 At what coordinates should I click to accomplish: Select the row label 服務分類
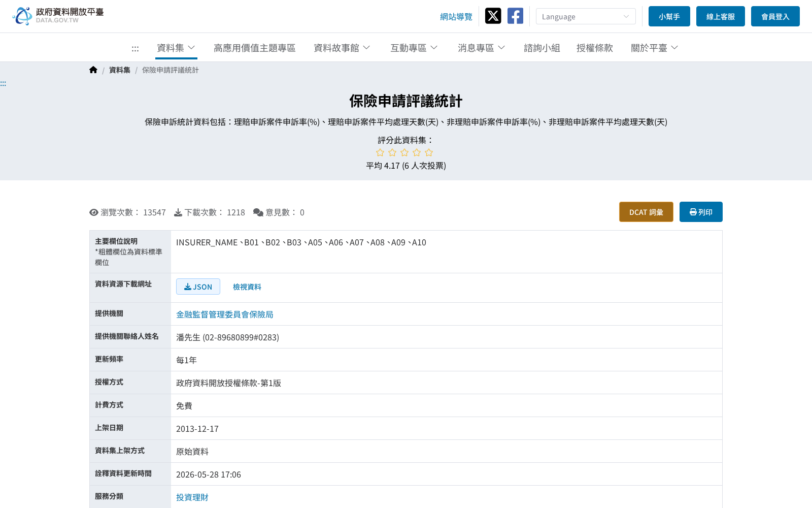[x=109, y=496]
